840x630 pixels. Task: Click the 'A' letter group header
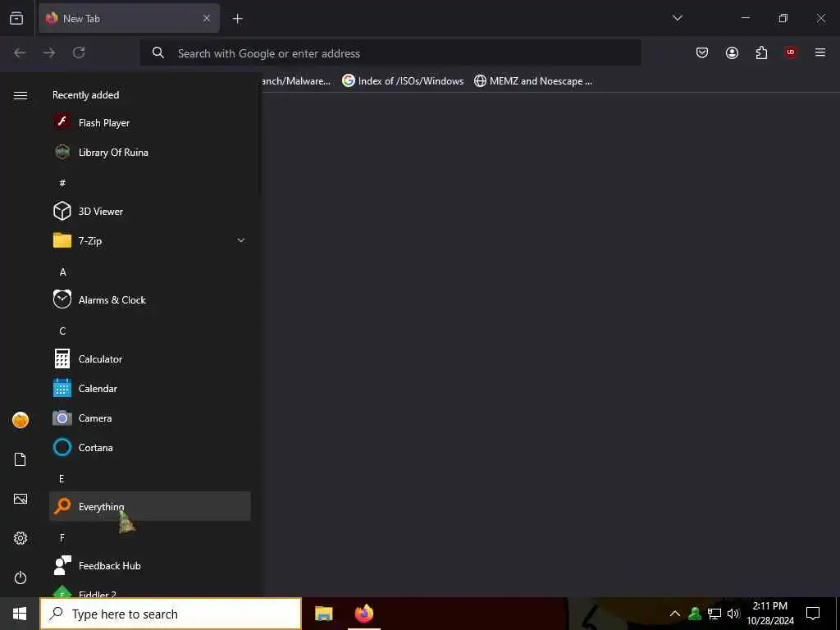coord(62,272)
